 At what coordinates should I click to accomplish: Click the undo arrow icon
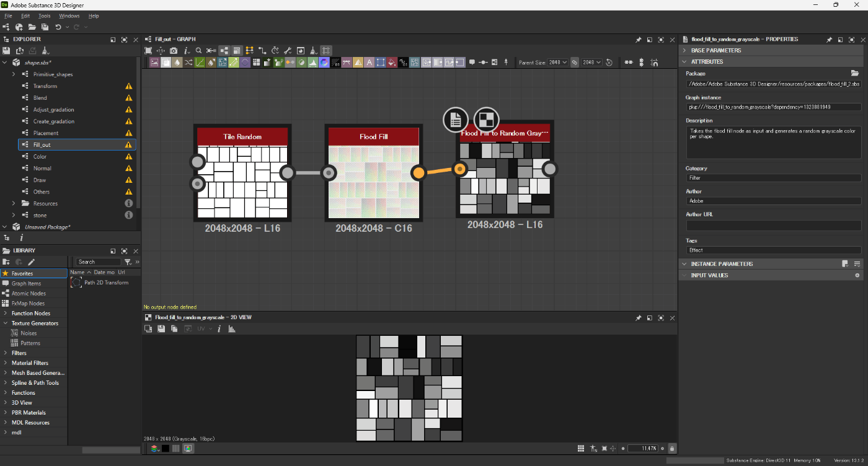pos(58,27)
